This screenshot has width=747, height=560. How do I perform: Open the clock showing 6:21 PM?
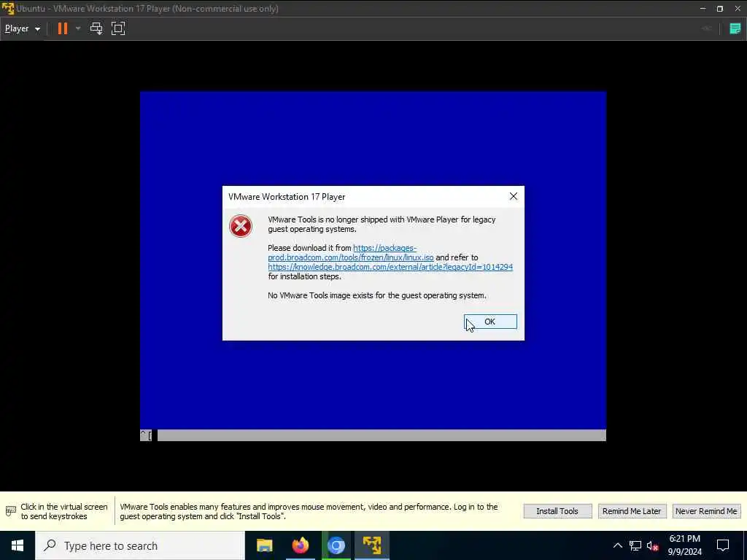point(684,545)
